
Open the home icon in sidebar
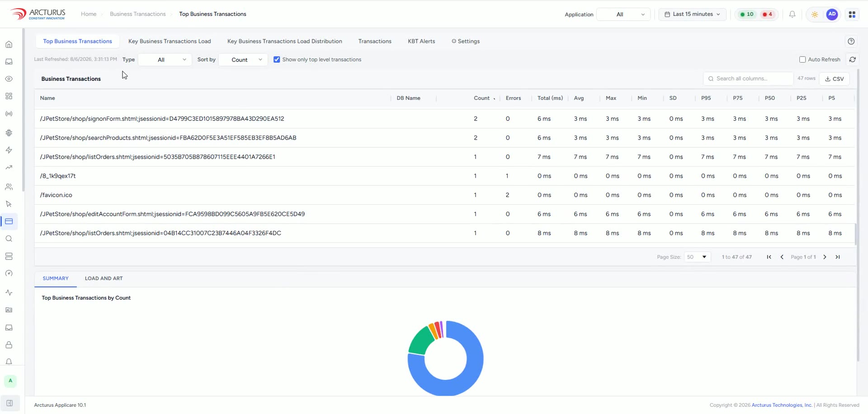[x=9, y=44]
